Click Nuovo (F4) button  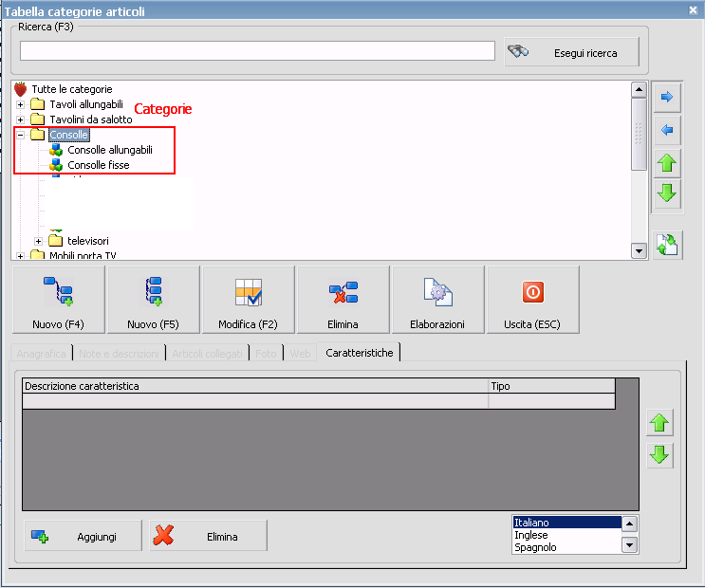click(x=59, y=300)
